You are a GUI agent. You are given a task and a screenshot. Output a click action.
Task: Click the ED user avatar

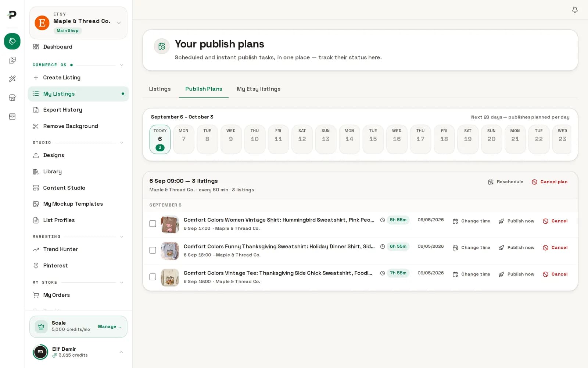pyautogui.click(x=40, y=352)
